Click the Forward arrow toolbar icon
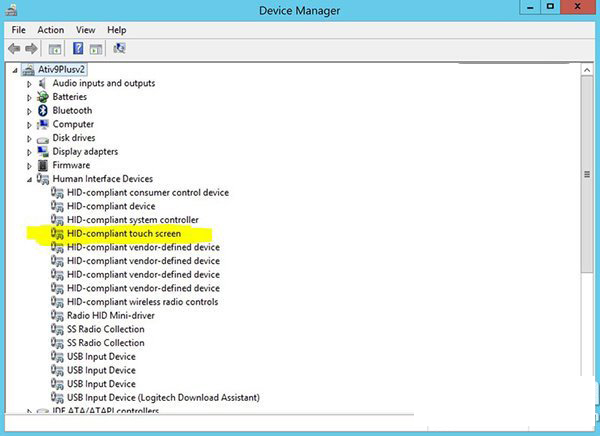Image resolution: width=600 pixels, height=436 pixels. (x=30, y=48)
